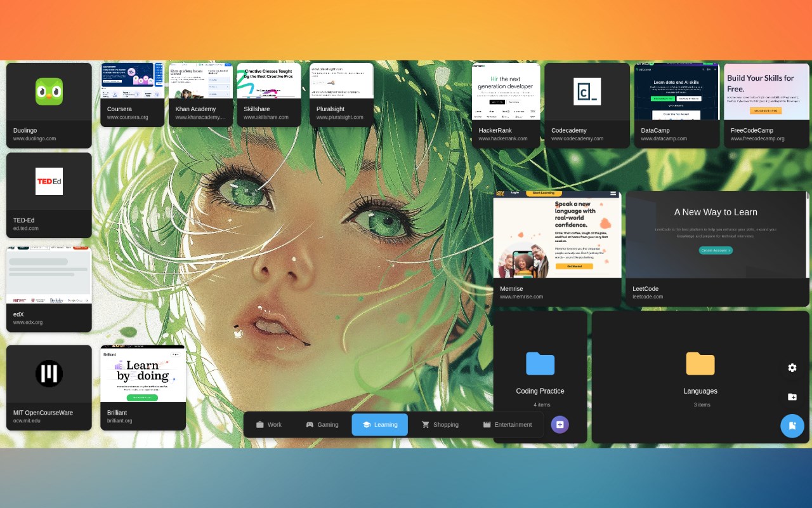The height and width of the screenshot is (508, 812).
Task: Click the www.skillshare.com address text
Action: pos(266,117)
